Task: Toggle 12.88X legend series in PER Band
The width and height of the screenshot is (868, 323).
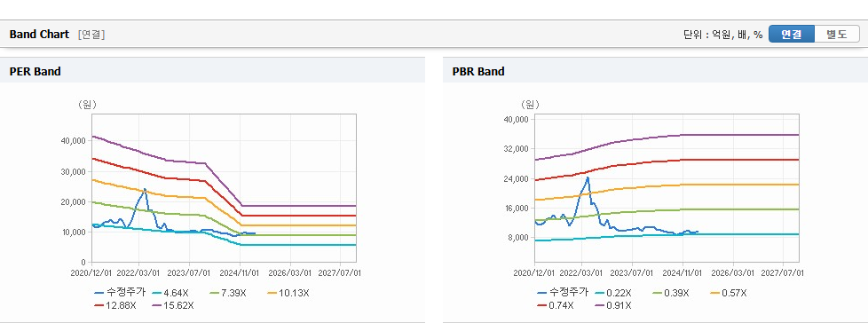Action: click(x=114, y=305)
